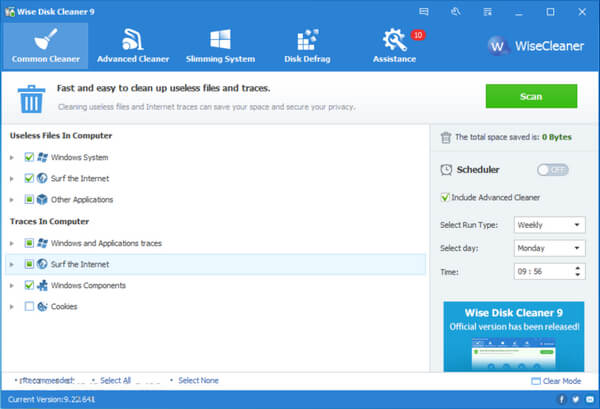This screenshot has width=600, height=409.
Task: Expand the Windows System tree item
Action: click(x=12, y=157)
